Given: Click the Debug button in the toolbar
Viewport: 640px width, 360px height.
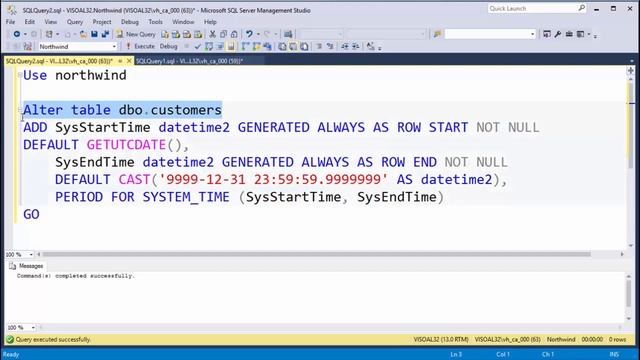Looking at the screenshot, I should pyautogui.click(x=168, y=47).
